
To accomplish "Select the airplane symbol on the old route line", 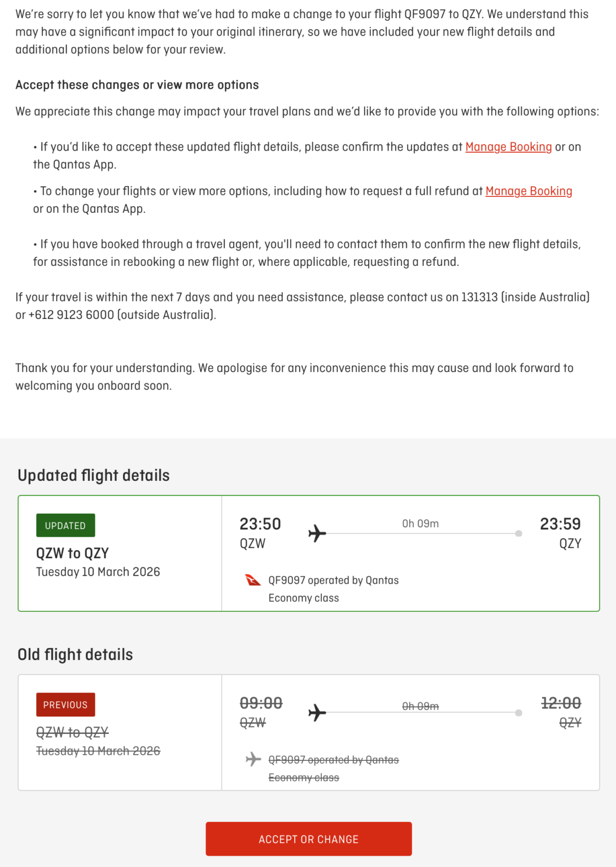I will (317, 712).
